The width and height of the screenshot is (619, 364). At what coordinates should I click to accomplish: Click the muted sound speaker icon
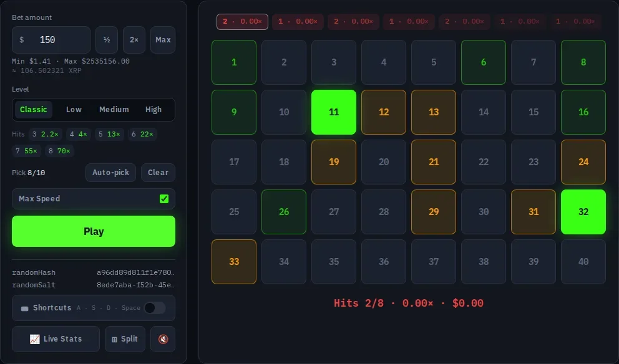163,339
